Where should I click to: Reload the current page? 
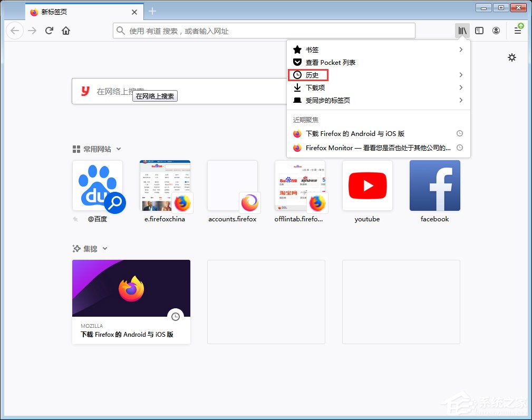pos(49,31)
